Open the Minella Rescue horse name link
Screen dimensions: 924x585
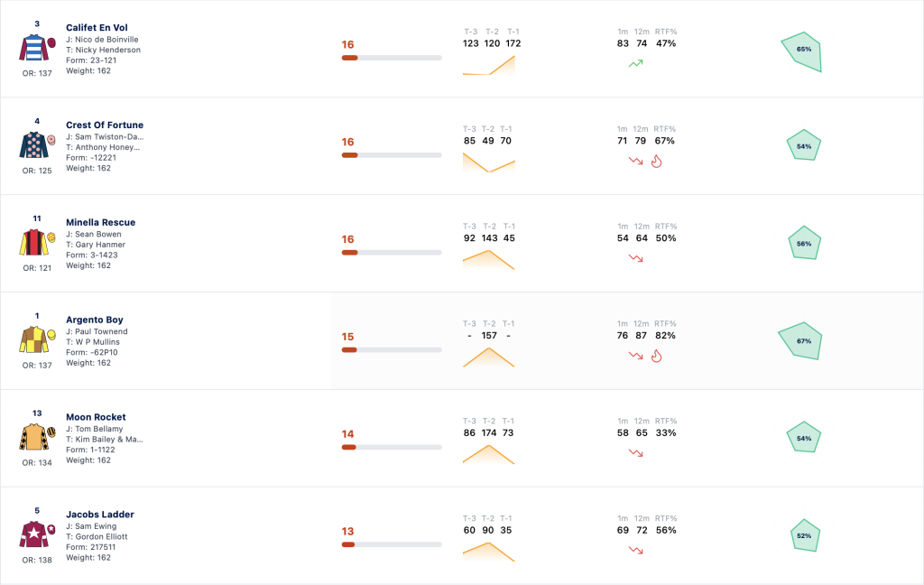pyautogui.click(x=101, y=222)
